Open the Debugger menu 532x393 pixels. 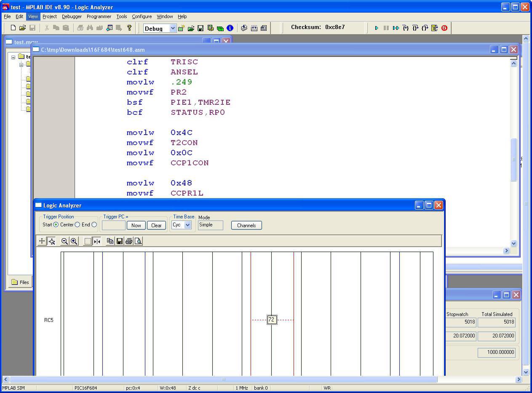[x=72, y=16]
